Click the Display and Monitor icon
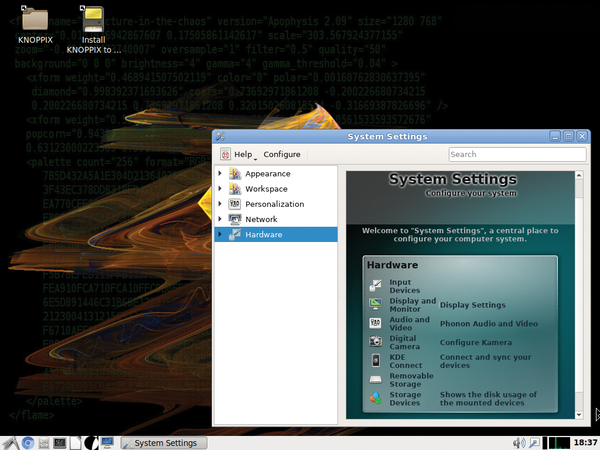The width and height of the screenshot is (600, 450). click(x=375, y=304)
